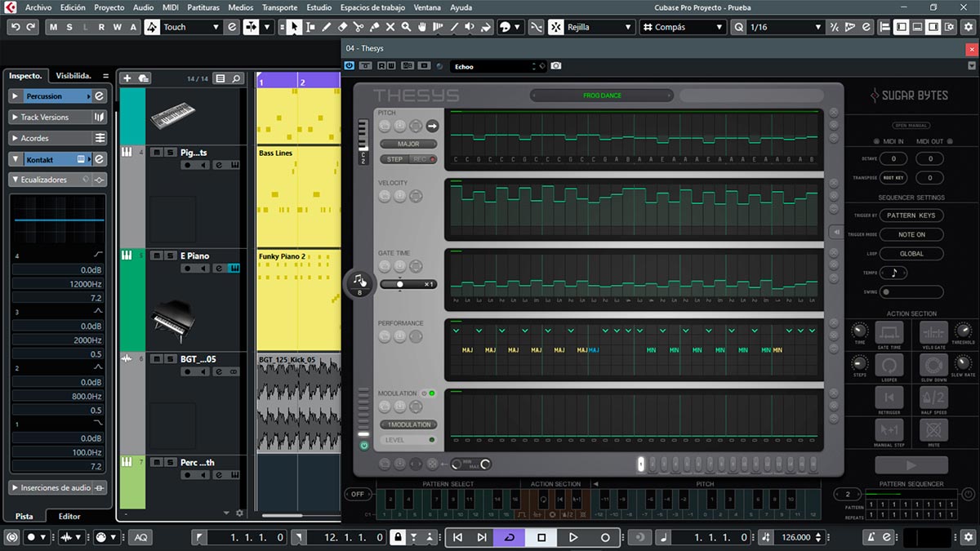Toggle global Mute M button in toolbar
980x551 pixels.
[x=54, y=27]
